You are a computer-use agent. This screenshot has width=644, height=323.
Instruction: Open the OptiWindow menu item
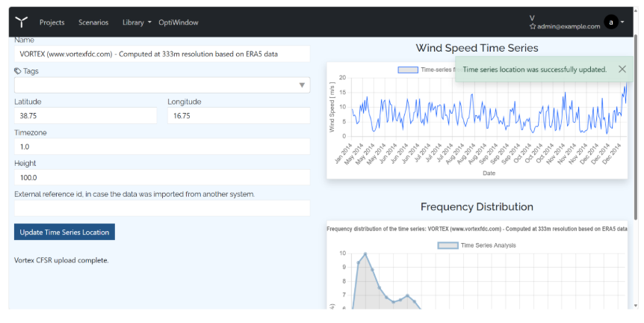[179, 22]
